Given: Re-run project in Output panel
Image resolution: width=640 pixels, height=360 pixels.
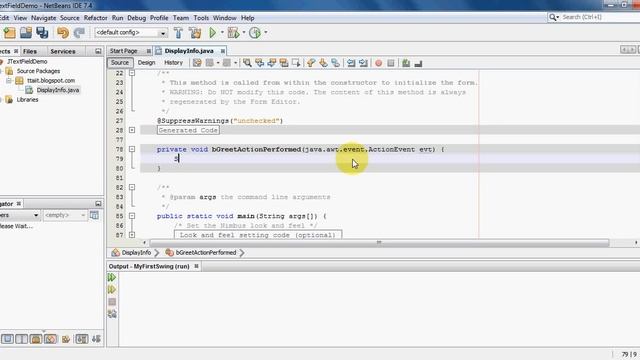Looking at the screenshot, I should [x=112, y=278].
